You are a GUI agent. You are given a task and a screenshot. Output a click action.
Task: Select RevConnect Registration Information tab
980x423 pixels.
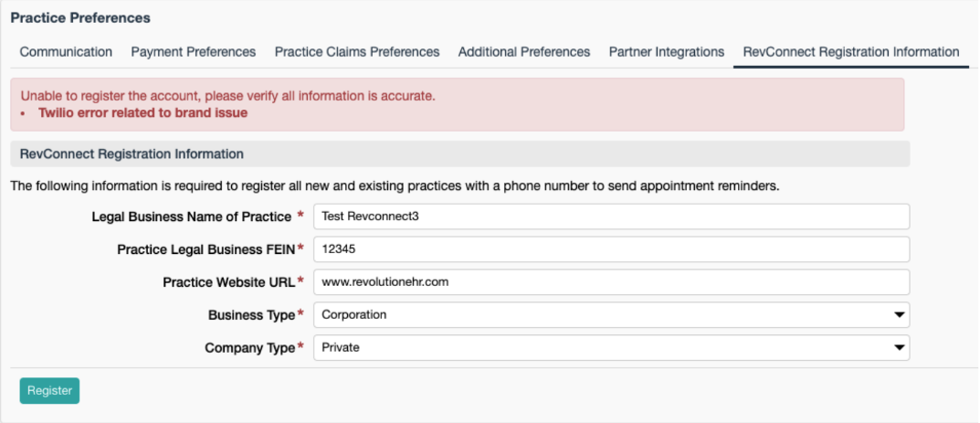tap(850, 52)
